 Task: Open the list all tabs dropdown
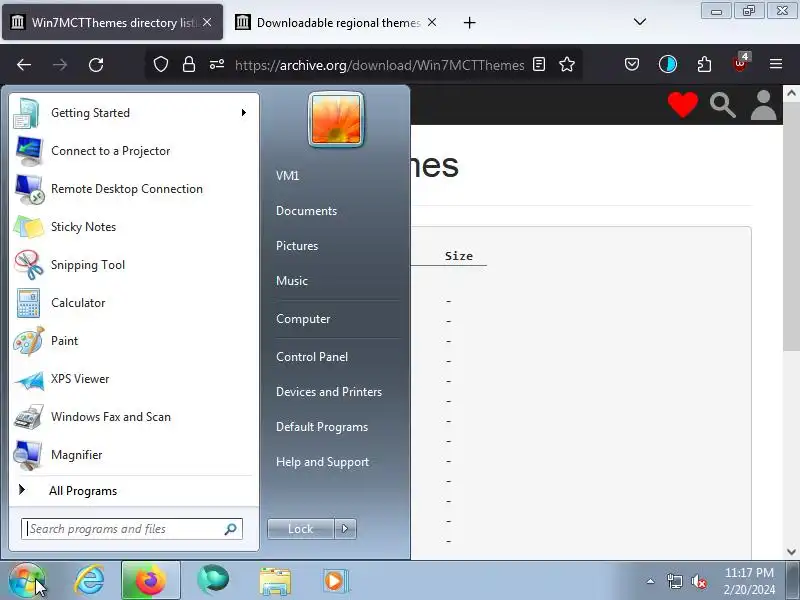click(x=640, y=22)
